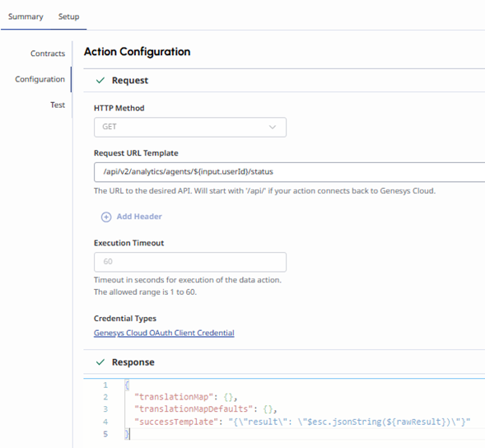Click the "translationMapDefaults" line in the editor
485x448 pixels.
pos(205,409)
